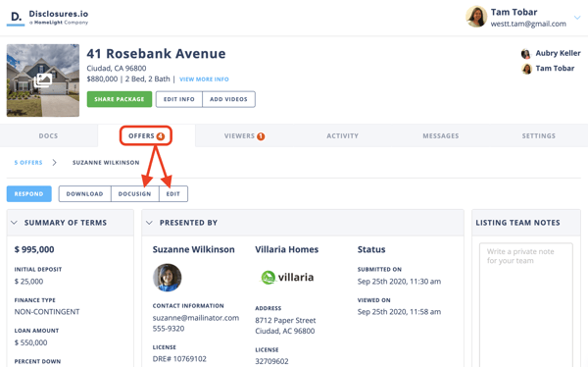This screenshot has width=588, height=367.
Task: Collapse the Summary of Terms section
Action: 14,223
